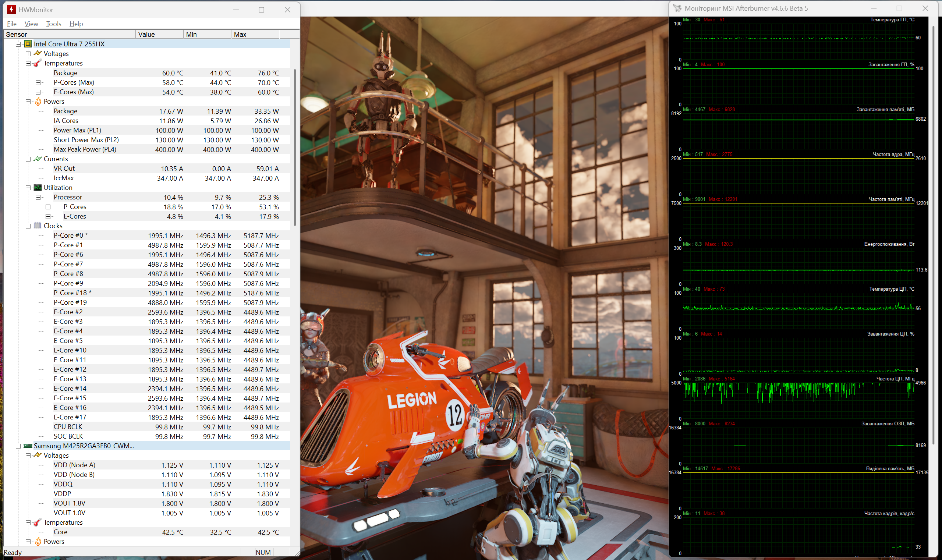The height and width of the screenshot is (560, 942).
Task: Collapse the Clocks section
Action: pos(28,226)
